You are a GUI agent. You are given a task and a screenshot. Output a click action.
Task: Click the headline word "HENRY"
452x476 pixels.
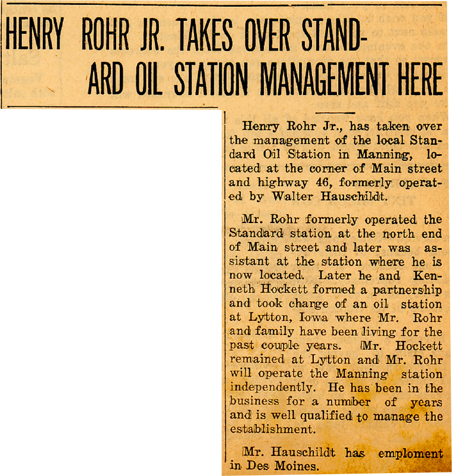point(33,37)
